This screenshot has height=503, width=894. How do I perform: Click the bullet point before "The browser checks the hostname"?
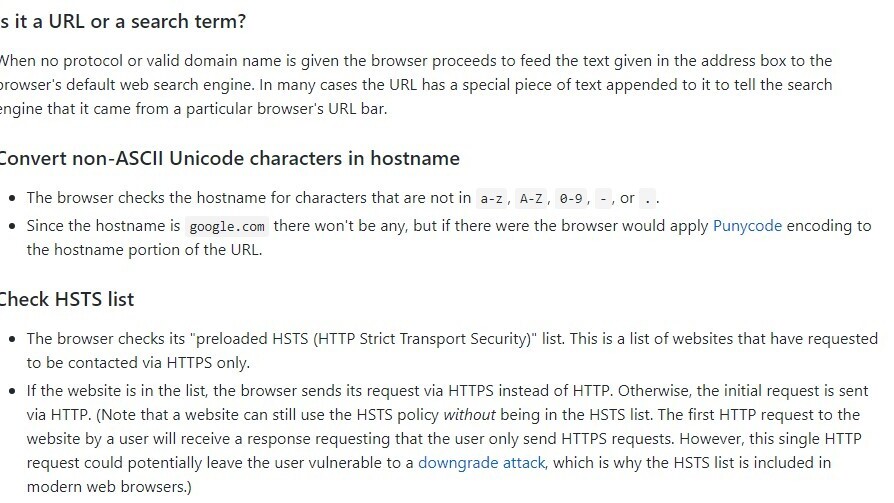11,198
